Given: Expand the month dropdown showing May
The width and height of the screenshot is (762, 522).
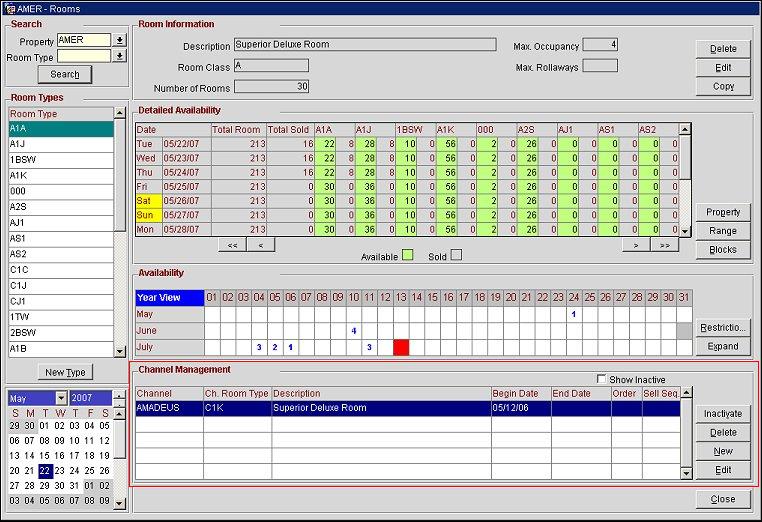Looking at the screenshot, I should (61, 398).
